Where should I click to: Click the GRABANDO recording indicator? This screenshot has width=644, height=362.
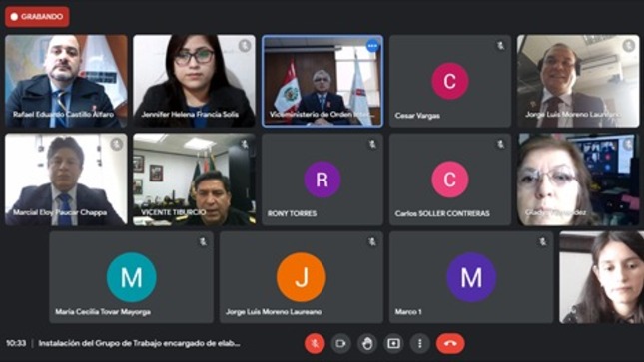pos(37,17)
